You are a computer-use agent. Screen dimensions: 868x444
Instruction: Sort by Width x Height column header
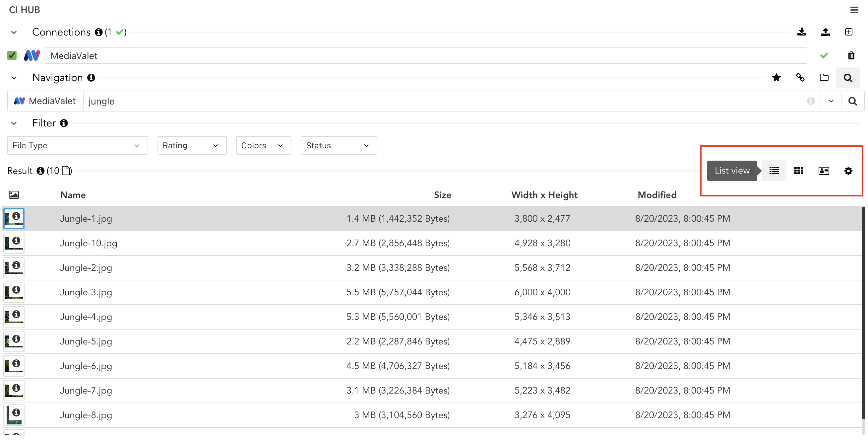[x=544, y=195]
